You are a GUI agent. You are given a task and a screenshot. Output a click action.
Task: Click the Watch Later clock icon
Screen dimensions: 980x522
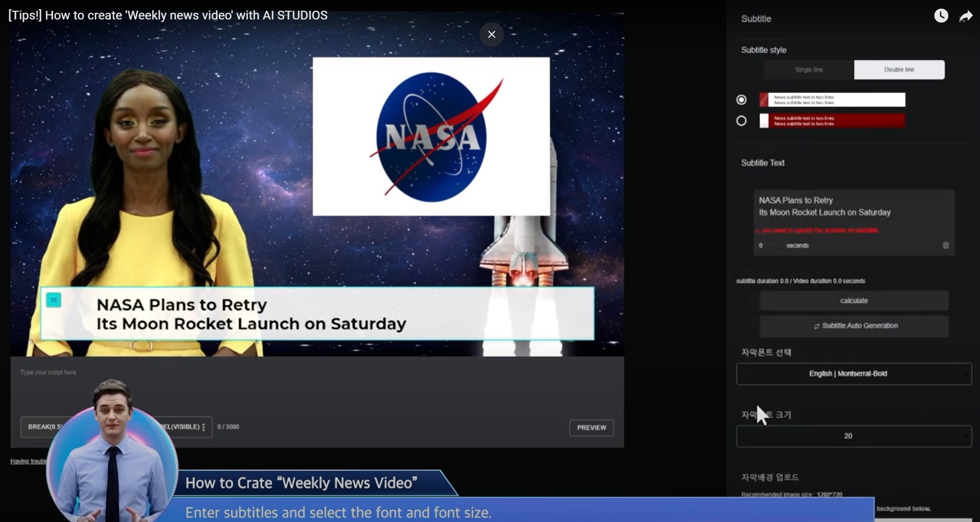tap(941, 16)
